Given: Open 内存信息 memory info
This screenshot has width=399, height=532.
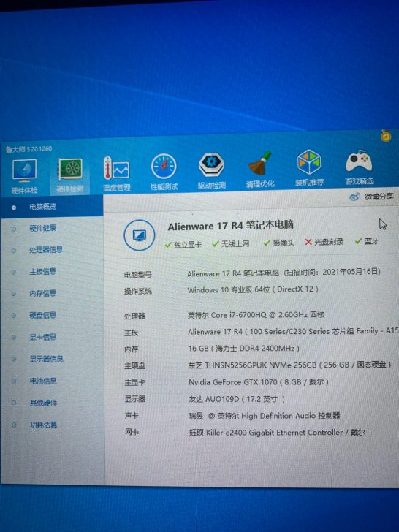Looking at the screenshot, I should point(42,293).
